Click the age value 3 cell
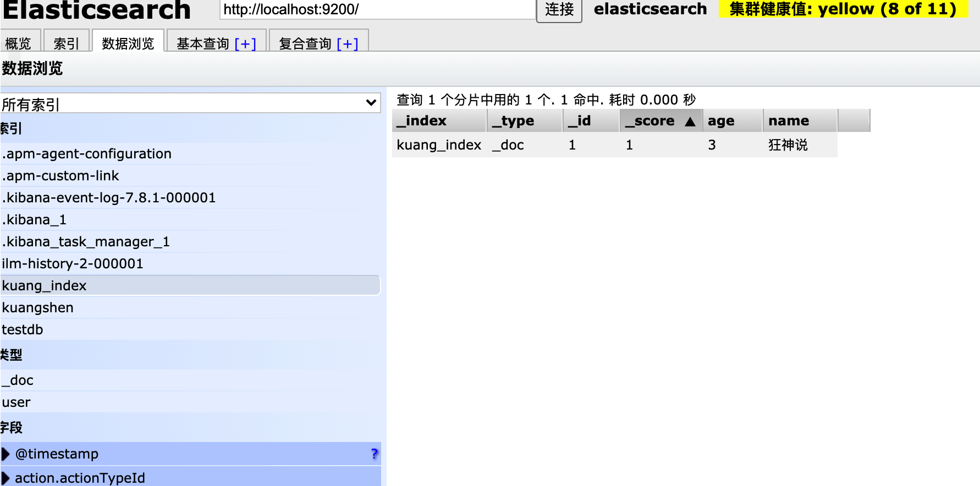This screenshot has height=486, width=980. click(712, 145)
